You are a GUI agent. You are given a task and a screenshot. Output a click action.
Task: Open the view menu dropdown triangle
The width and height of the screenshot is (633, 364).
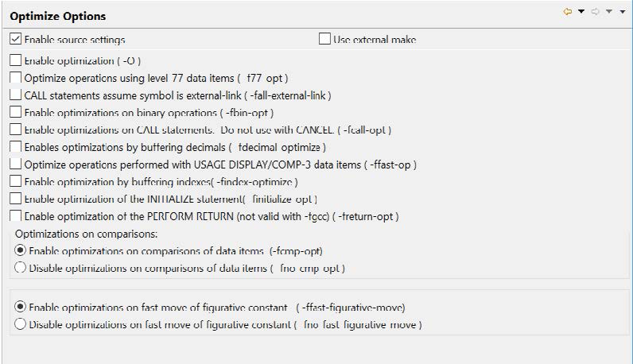coord(623,12)
